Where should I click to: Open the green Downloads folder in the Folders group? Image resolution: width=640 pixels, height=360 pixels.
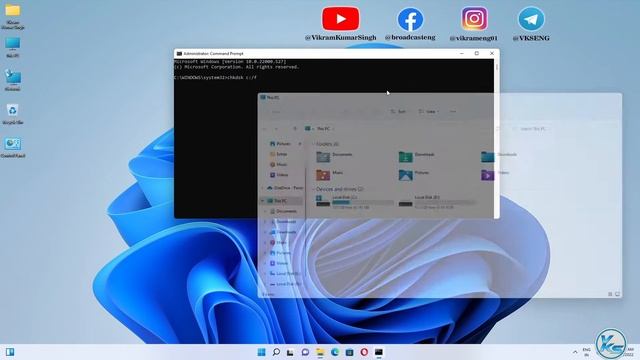tap(416, 157)
